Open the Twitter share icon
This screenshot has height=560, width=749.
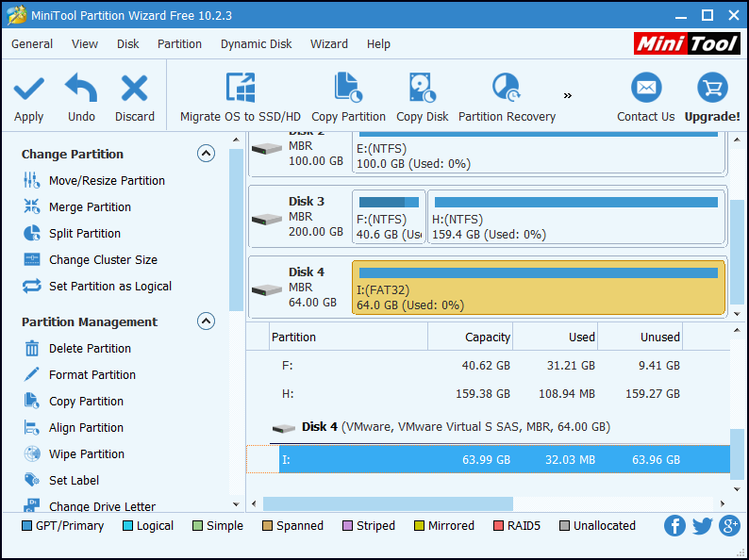[702, 526]
